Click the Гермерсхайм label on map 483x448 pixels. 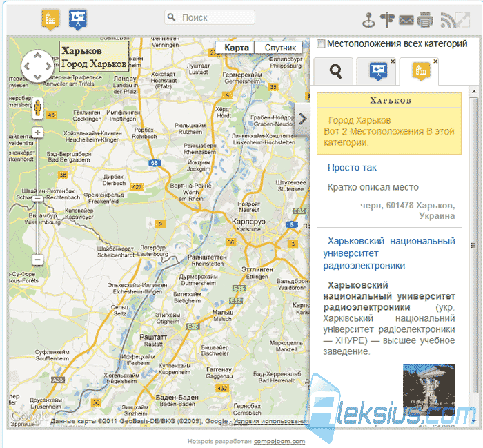coord(242,75)
